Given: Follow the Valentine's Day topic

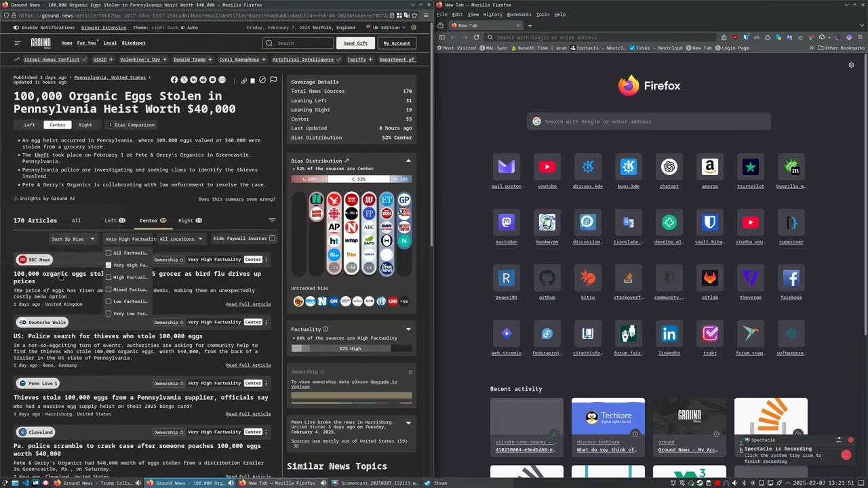Looking at the screenshot, I should 165,60.
